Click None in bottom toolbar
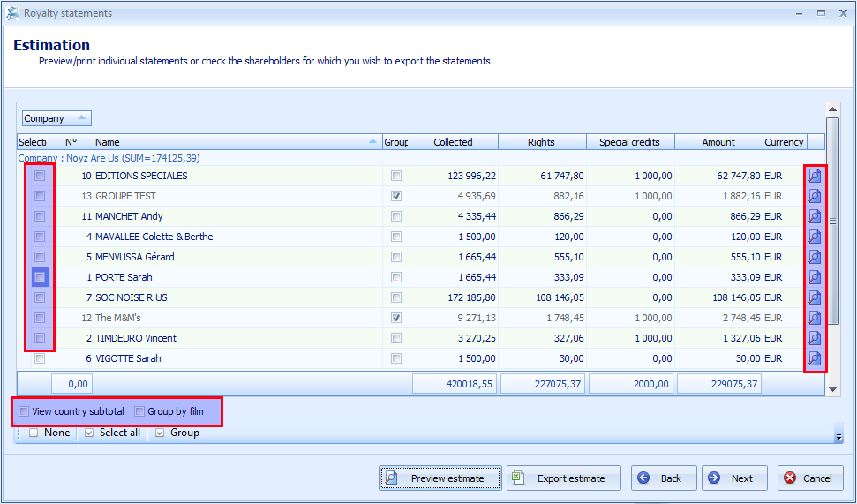 tap(49, 433)
